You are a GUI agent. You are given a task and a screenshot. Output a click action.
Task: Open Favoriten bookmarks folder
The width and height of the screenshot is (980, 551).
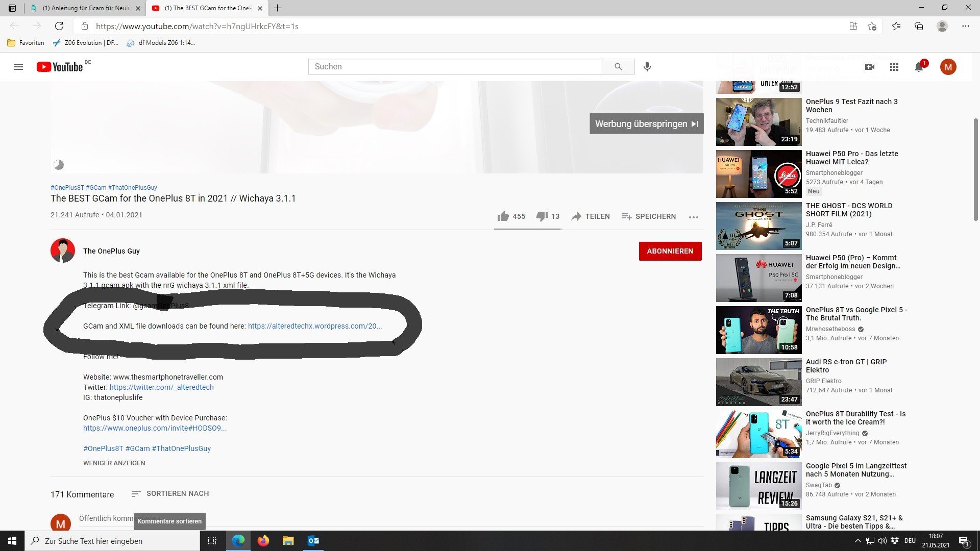[26, 43]
